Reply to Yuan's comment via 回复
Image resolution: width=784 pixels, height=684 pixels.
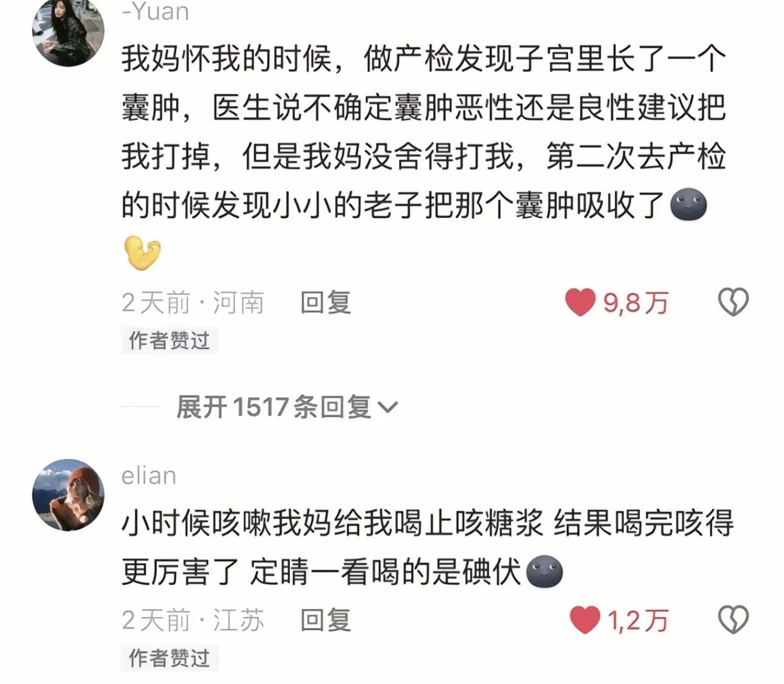[326, 302]
